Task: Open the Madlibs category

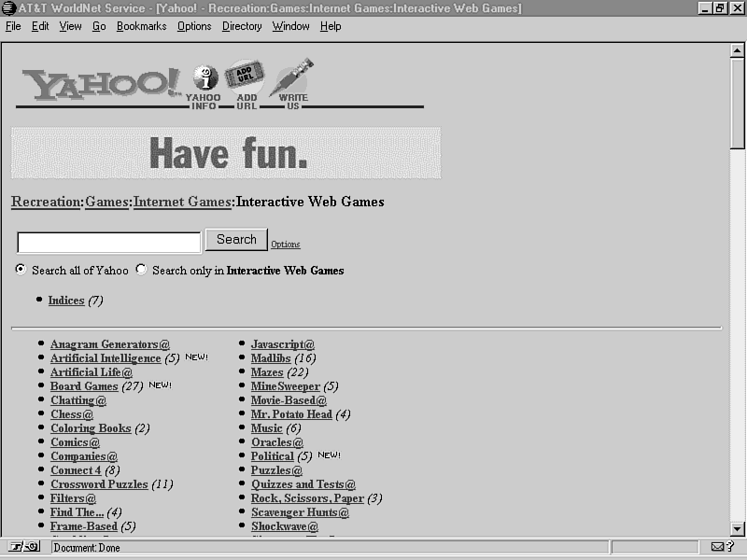Action: [271, 358]
